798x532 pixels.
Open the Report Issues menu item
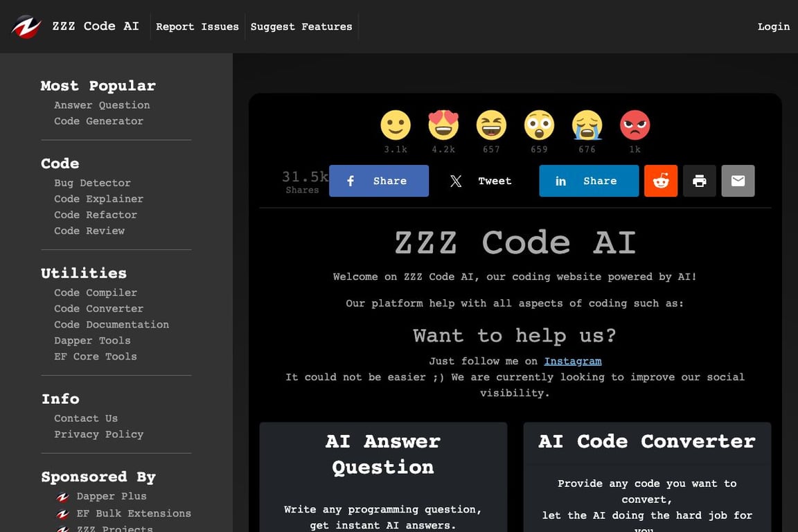point(197,26)
